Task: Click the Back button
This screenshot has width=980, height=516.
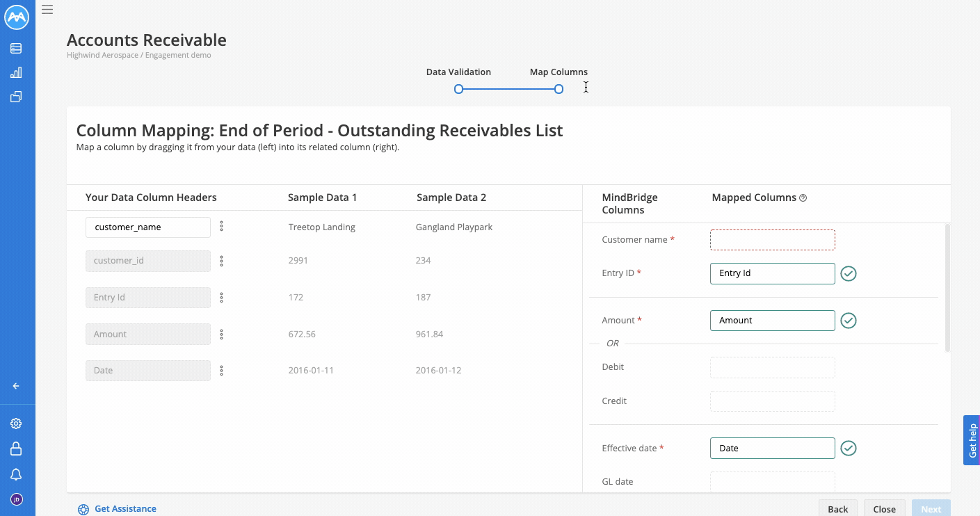Action: pyautogui.click(x=837, y=508)
